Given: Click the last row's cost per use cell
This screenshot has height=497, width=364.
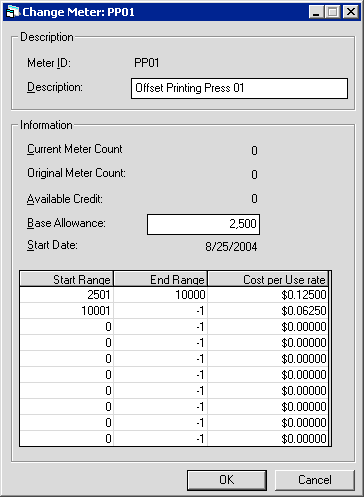Looking at the screenshot, I should point(268,439).
